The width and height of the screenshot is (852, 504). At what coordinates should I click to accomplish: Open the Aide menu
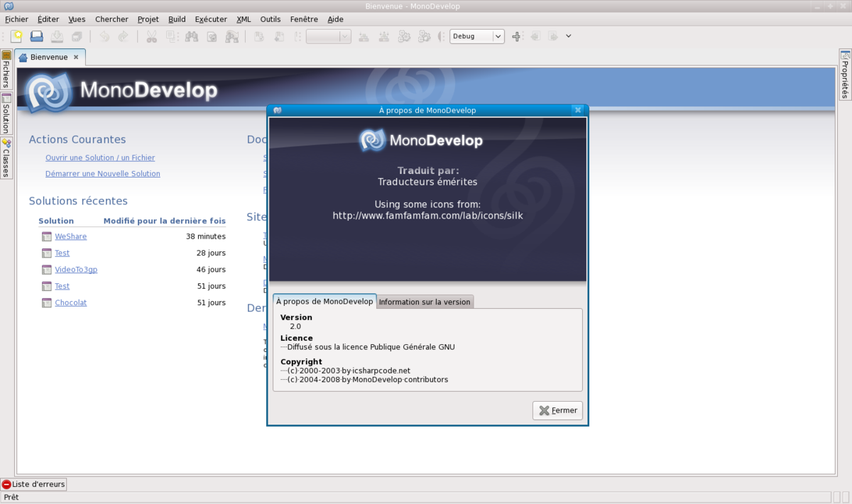(335, 19)
